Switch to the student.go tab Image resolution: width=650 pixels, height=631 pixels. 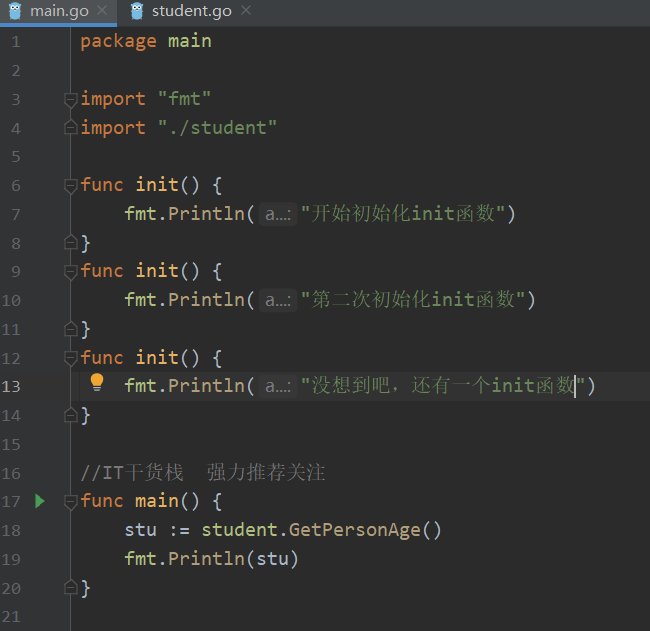coord(192,11)
